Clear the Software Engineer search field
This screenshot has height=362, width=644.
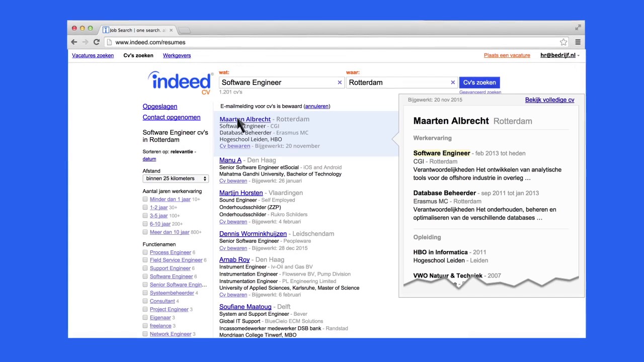[340, 82]
